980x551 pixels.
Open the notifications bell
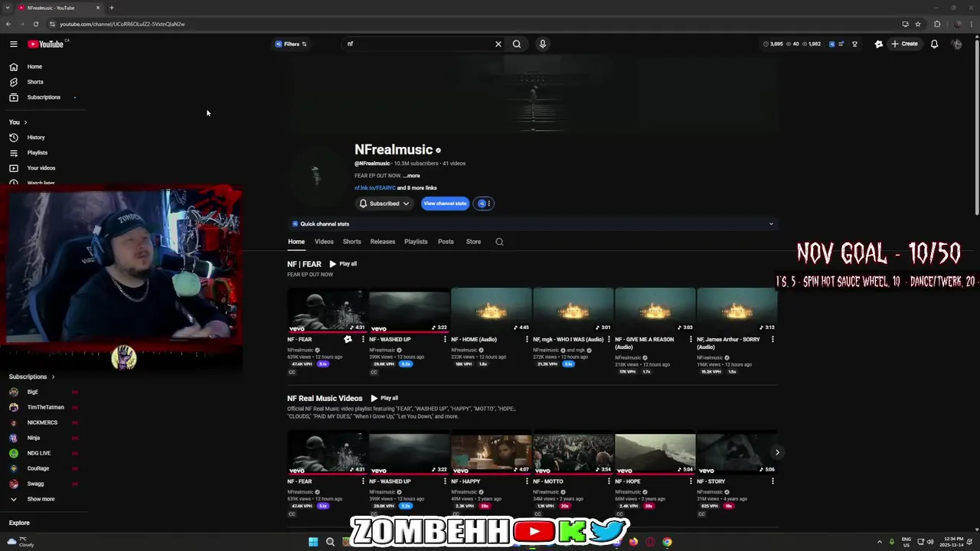click(x=934, y=44)
